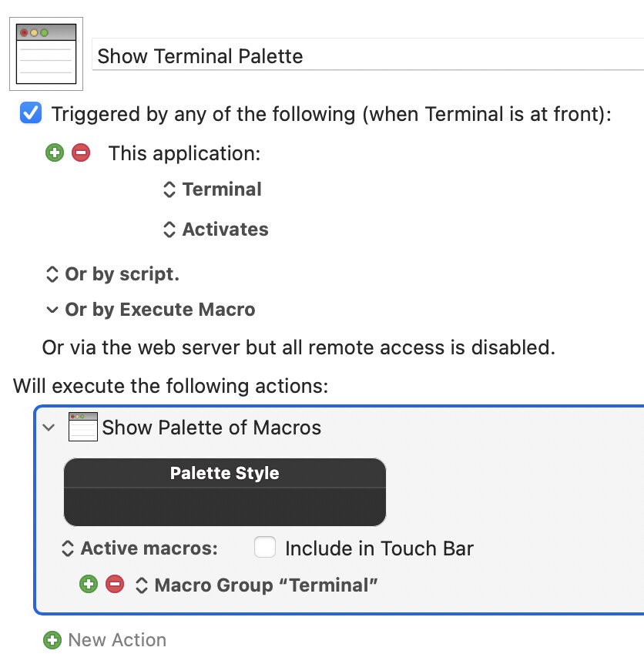The image size is (644, 664).
Task: Collapse the Or by Execute Macro section
Action: [52, 310]
